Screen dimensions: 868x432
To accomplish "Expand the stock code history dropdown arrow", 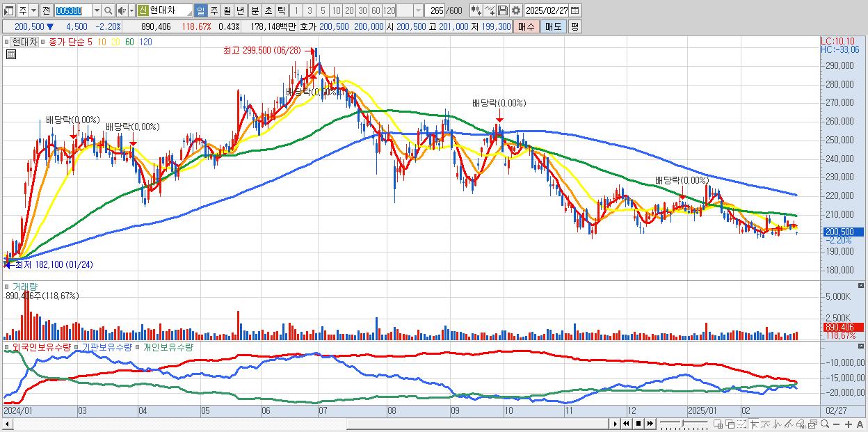I will [x=97, y=10].
